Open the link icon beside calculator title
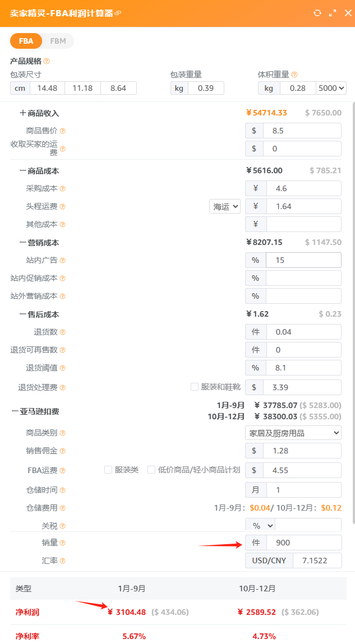Screen dimensions: 355x644 click(x=118, y=13)
